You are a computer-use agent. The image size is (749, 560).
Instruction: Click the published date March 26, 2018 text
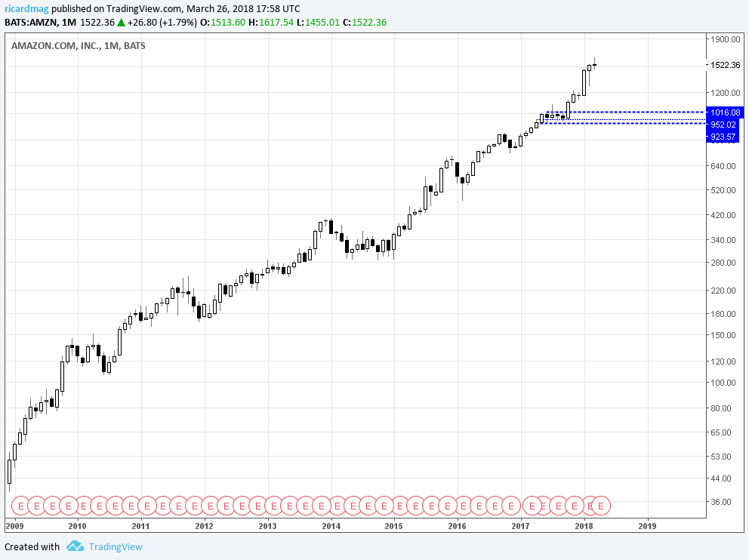click(221, 8)
